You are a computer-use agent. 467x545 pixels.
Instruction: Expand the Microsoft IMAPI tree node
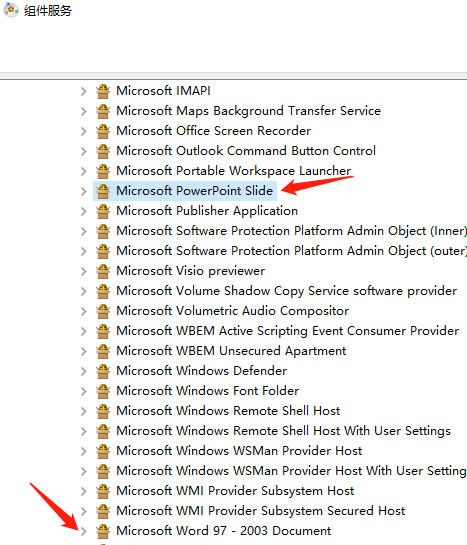(83, 91)
